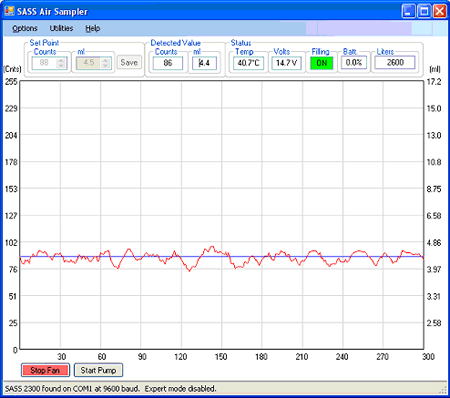Click the x-axis label 300
Screen dimensions: 450x398
pos(428,357)
